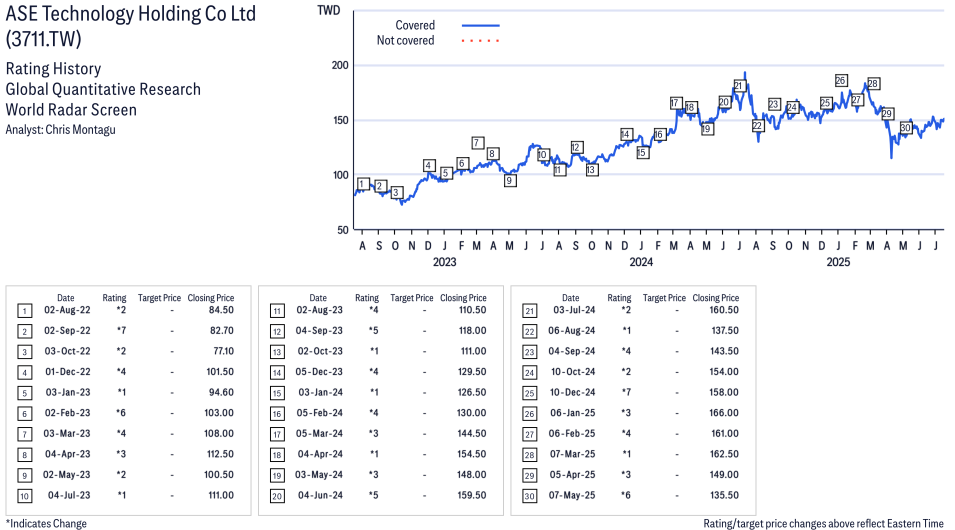Click the numbered box 25 in the third table
The height and width of the screenshot is (530, 955).
530,394
